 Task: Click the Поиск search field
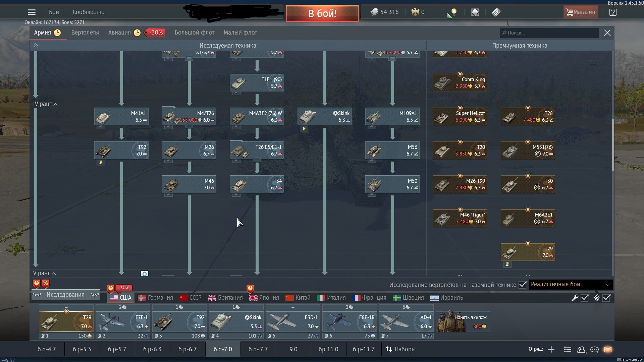[550, 33]
